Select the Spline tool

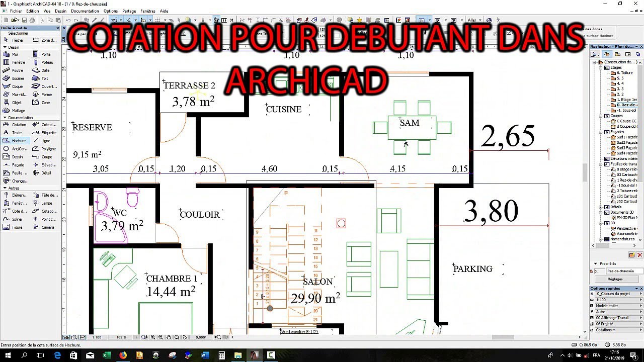16,219
